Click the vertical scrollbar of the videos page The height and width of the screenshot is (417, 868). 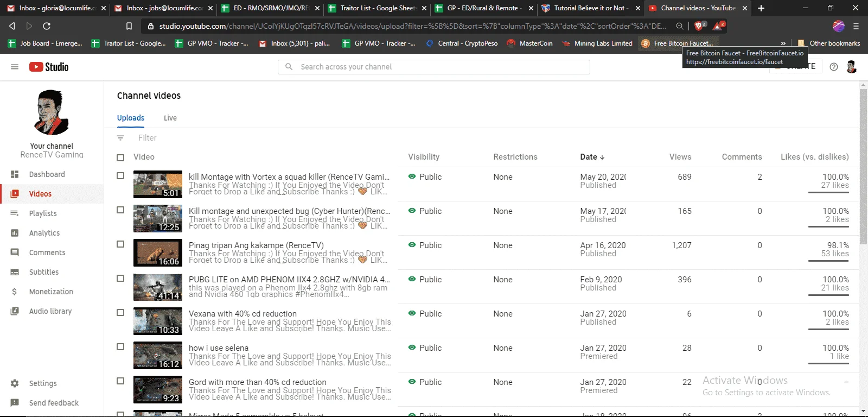tap(863, 167)
